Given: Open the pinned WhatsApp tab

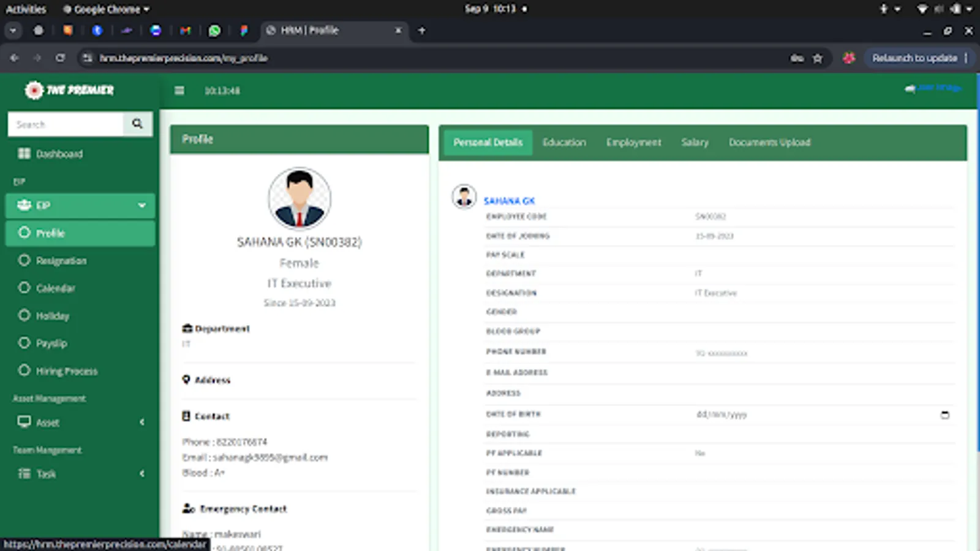Looking at the screenshot, I should pos(214,30).
